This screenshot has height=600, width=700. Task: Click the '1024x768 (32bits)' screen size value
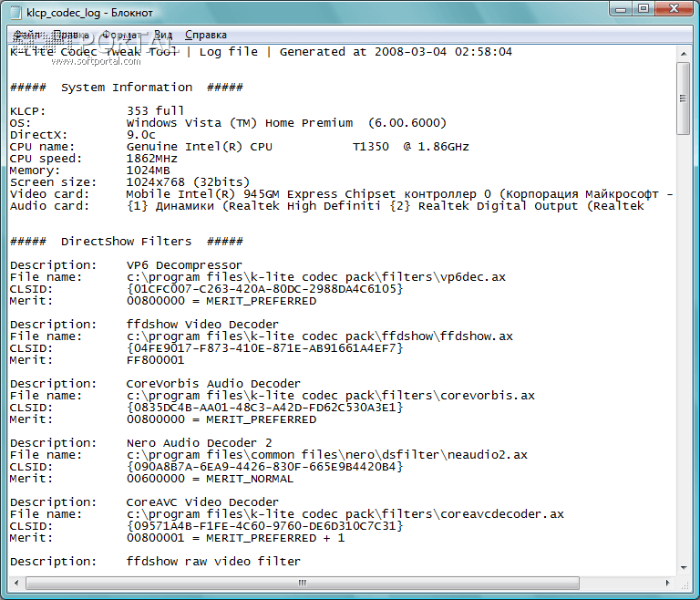pos(188,182)
